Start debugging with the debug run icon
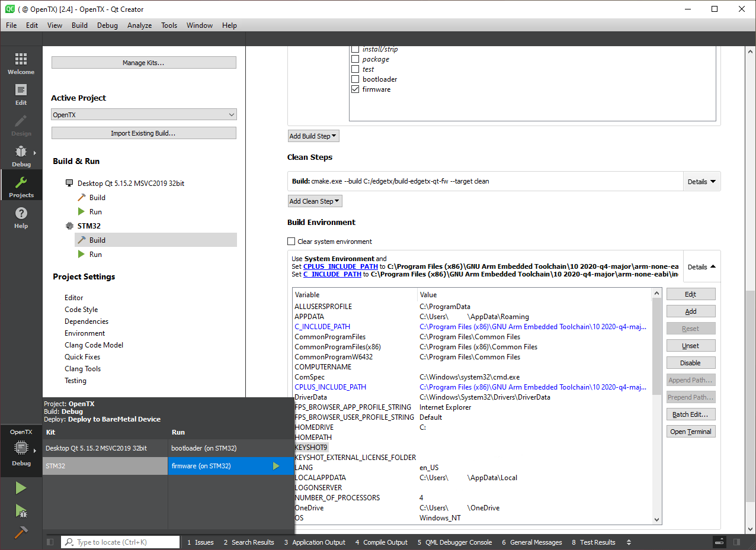This screenshot has width=756, height=550. tap(21, 510)
